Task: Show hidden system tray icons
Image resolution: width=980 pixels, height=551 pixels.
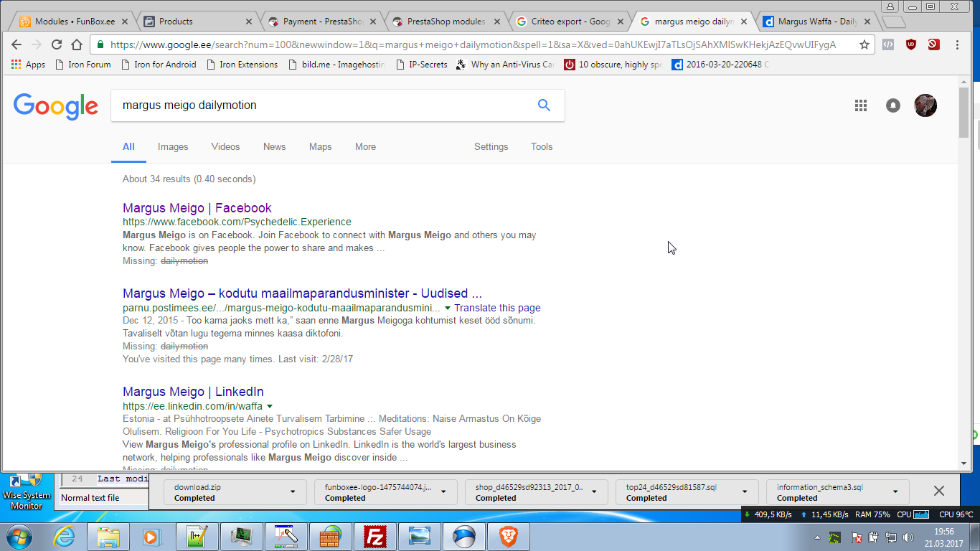Action: [817, 537]
